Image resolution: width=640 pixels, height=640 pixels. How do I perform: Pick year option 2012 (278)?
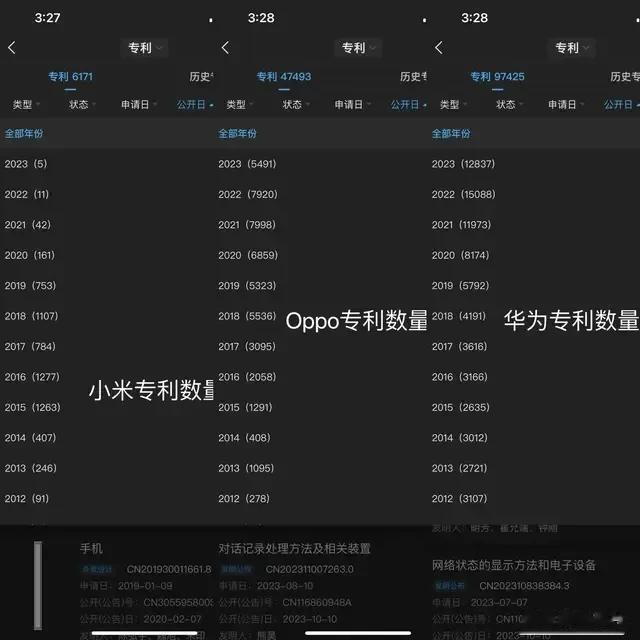(244, 498)
